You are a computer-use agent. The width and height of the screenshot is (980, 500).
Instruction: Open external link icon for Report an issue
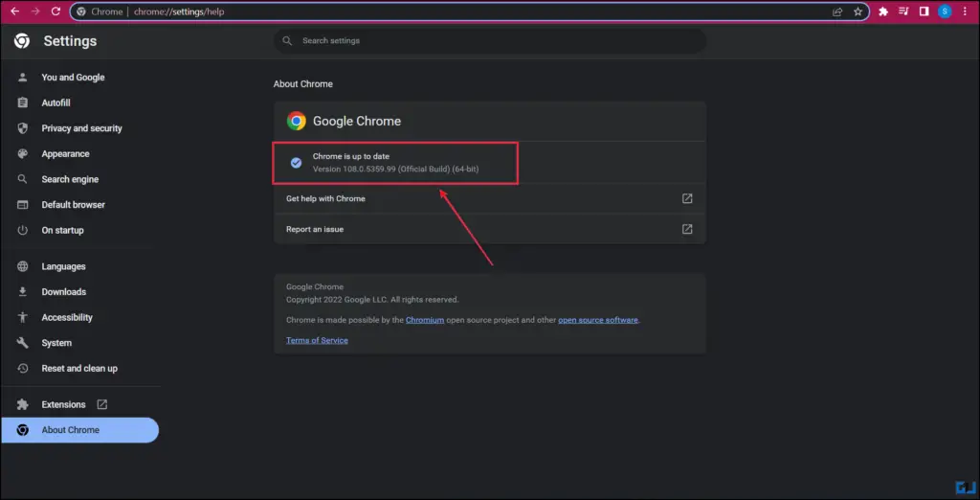coord(687,229)
